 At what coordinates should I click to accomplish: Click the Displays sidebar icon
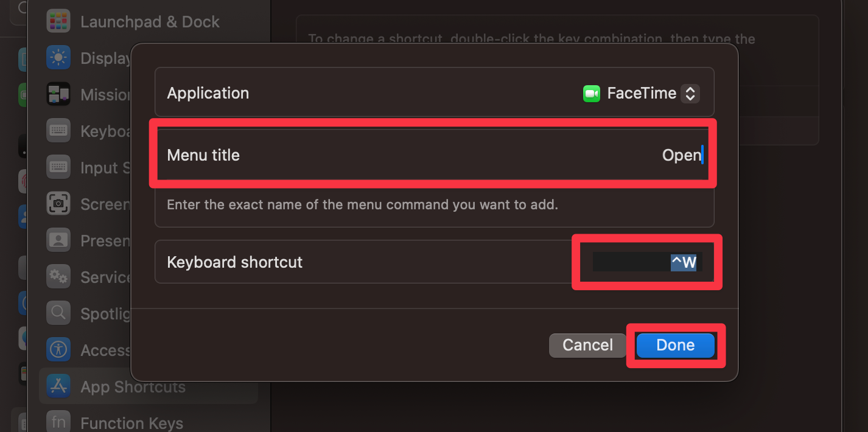pos(58,57)
